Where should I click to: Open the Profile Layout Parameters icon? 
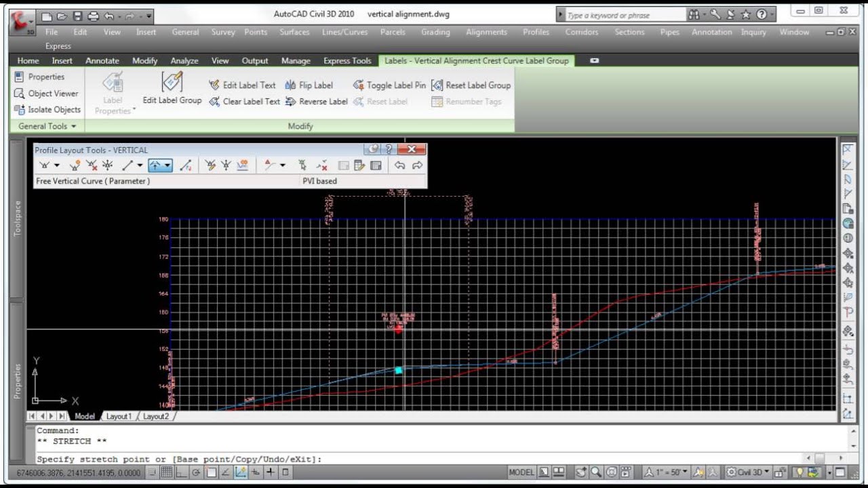[x=359, y=165]
